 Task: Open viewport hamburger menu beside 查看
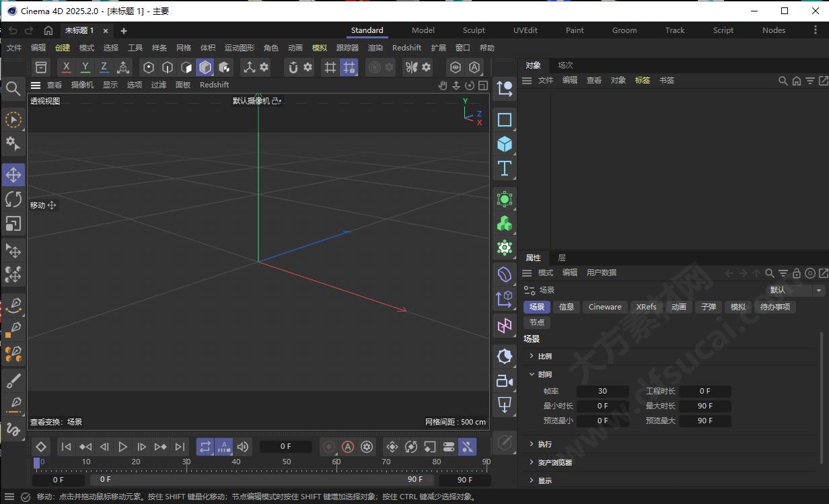[36, 85]
